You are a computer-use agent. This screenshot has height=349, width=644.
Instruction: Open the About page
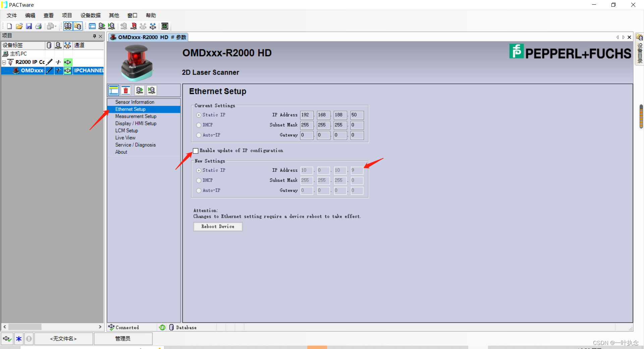(121, 152)
